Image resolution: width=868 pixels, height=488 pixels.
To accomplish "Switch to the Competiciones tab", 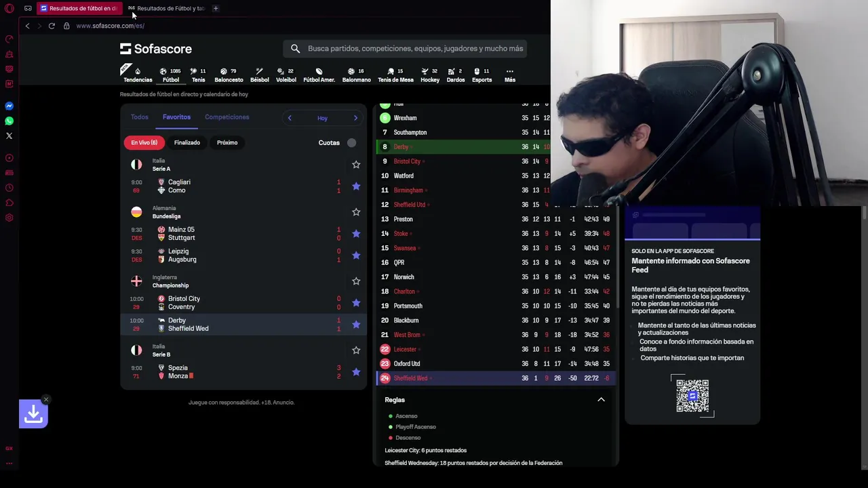I will coord(227,117).
